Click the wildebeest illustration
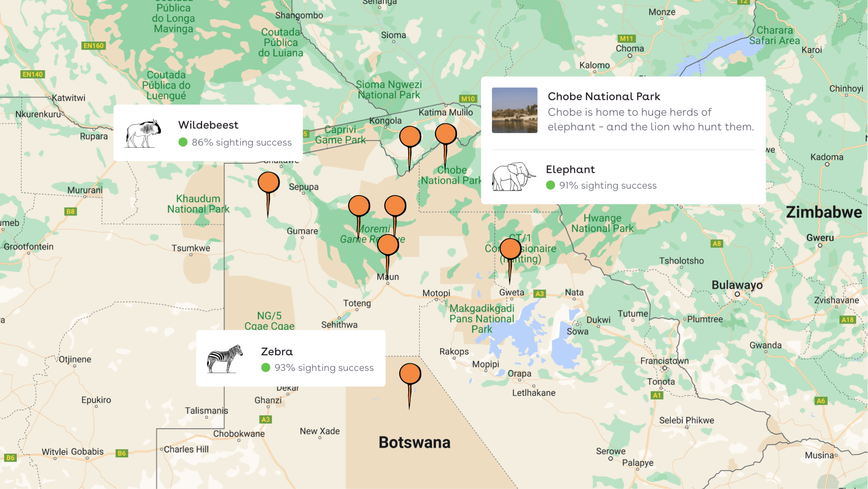The width and height of the screenshot is (868, 489). pos(143,133)
